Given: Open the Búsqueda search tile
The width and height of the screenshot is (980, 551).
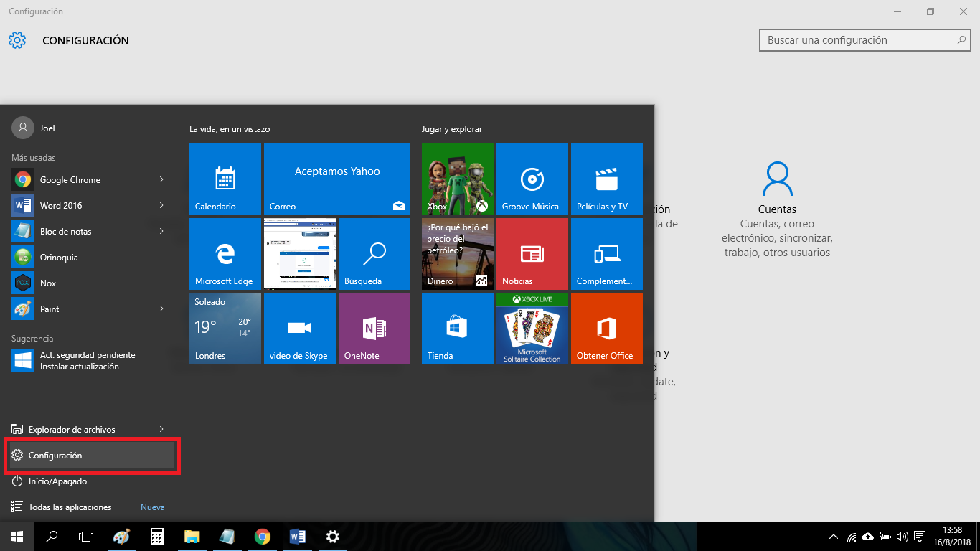Looking at the screenshot, I should point(374,254).
